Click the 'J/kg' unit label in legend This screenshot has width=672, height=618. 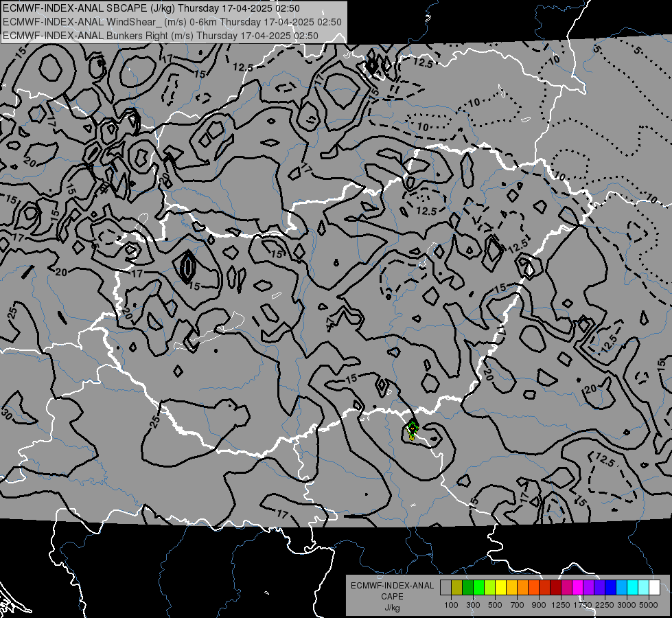tap(392, 608)
